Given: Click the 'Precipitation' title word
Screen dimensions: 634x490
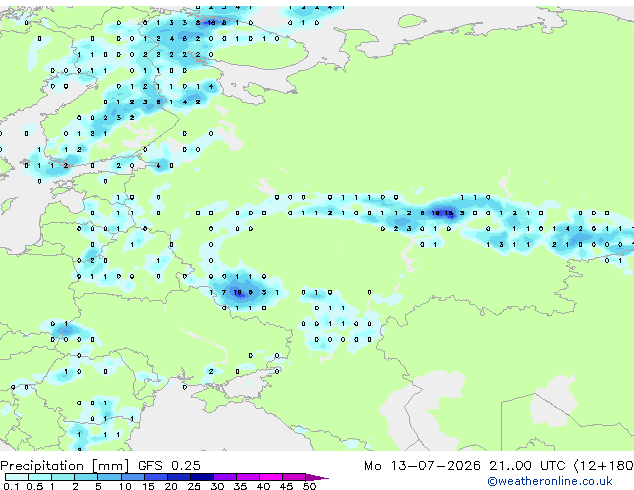Looking at the screenshot, I should pyautogui.click(x=42, y=466).
